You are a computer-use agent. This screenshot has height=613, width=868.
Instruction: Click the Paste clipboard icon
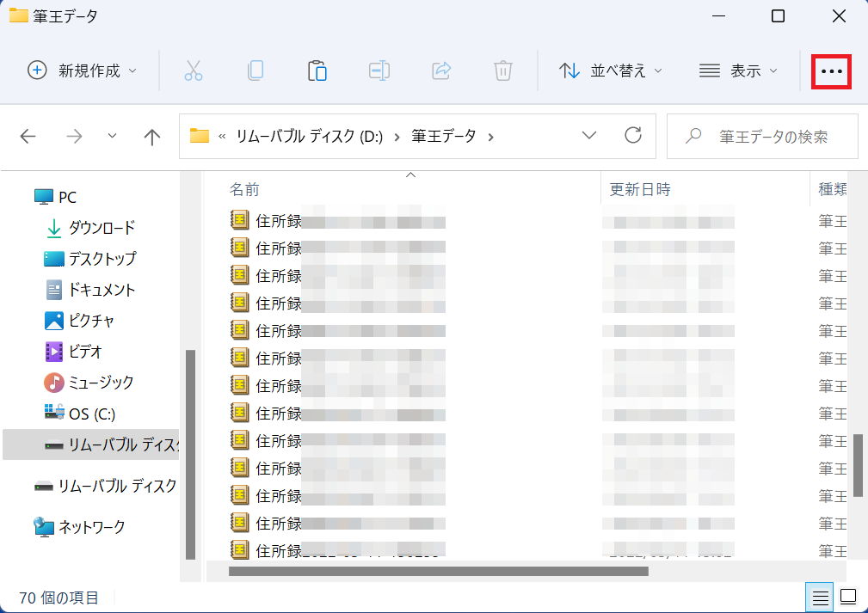pos(317,70)
